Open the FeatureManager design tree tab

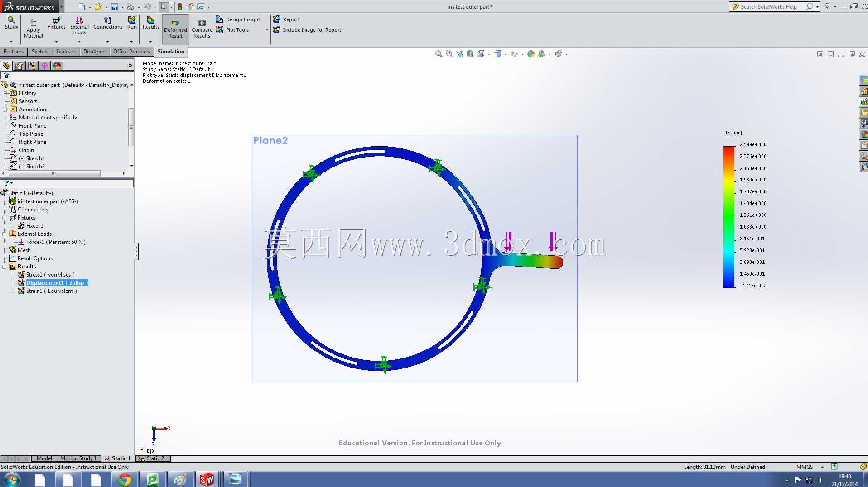[6, 66]
